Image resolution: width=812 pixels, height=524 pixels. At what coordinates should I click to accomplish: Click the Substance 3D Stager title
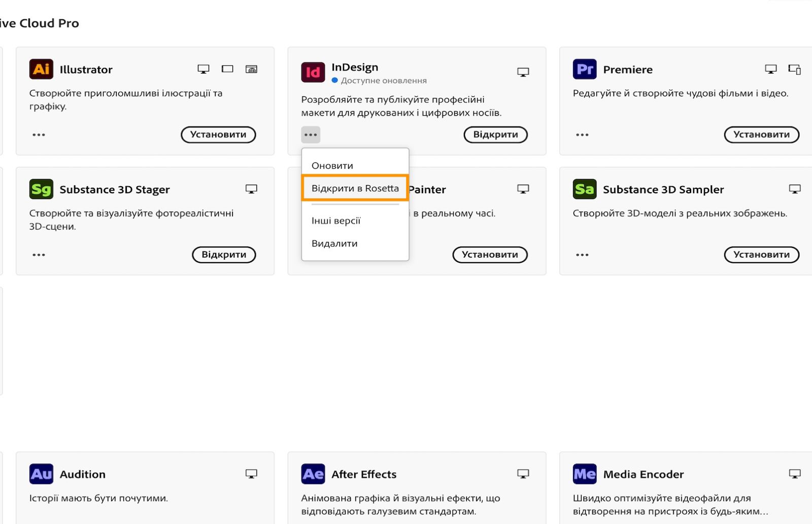pos(115,190)
